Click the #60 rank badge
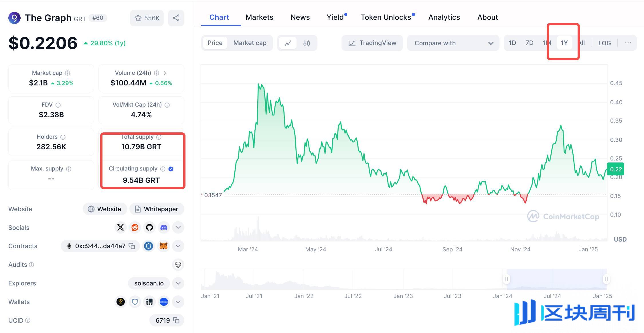This screenshot has width=644, height=333. [98, 18]
